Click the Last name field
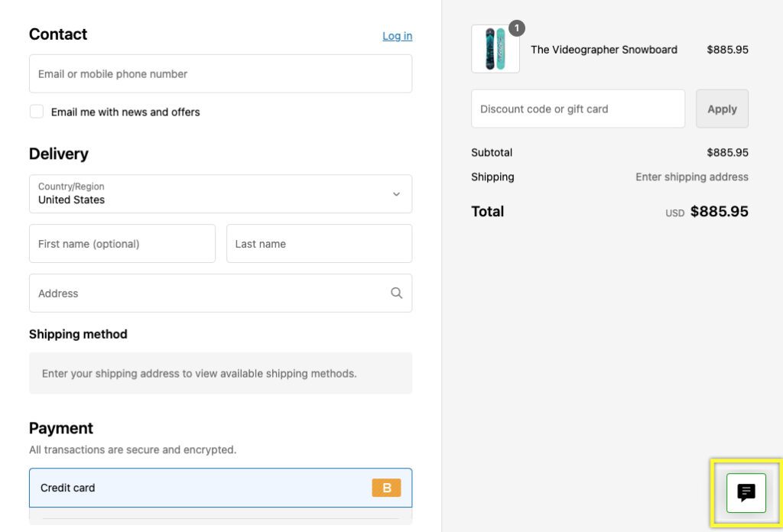783x532 pixels. click(319, 244)
